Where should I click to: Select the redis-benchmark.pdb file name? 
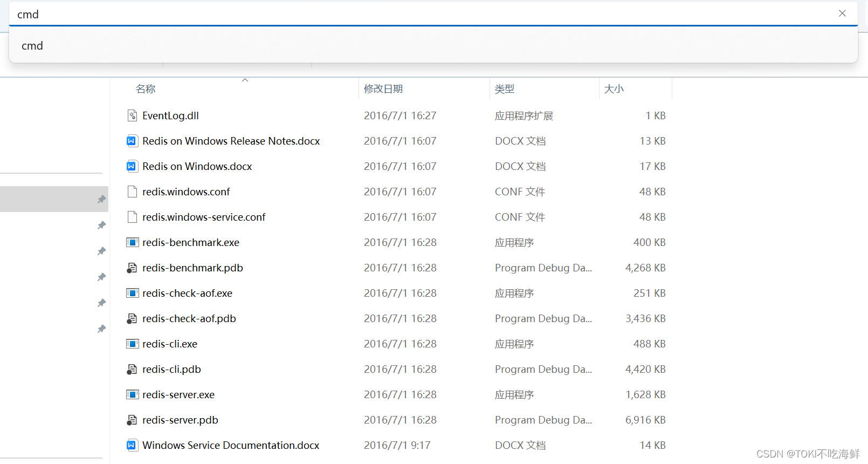192,268
